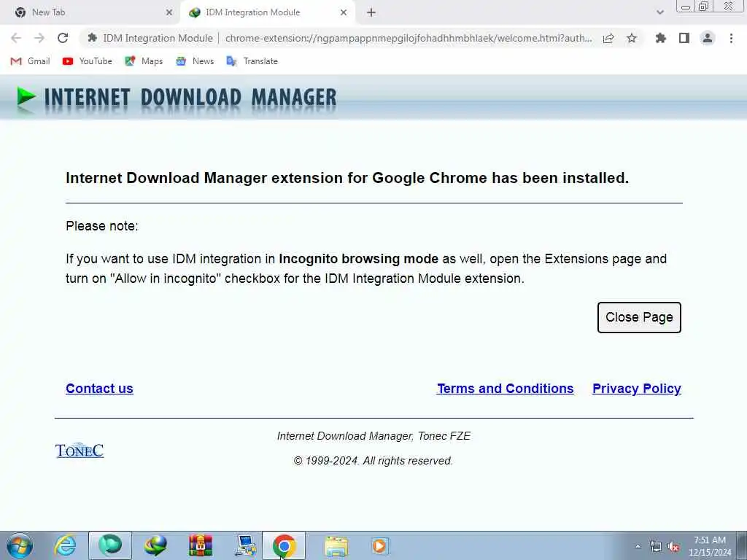Go back using the browser back arrow
The height and width of the screenshot is (560, 747).
(16, 38)
